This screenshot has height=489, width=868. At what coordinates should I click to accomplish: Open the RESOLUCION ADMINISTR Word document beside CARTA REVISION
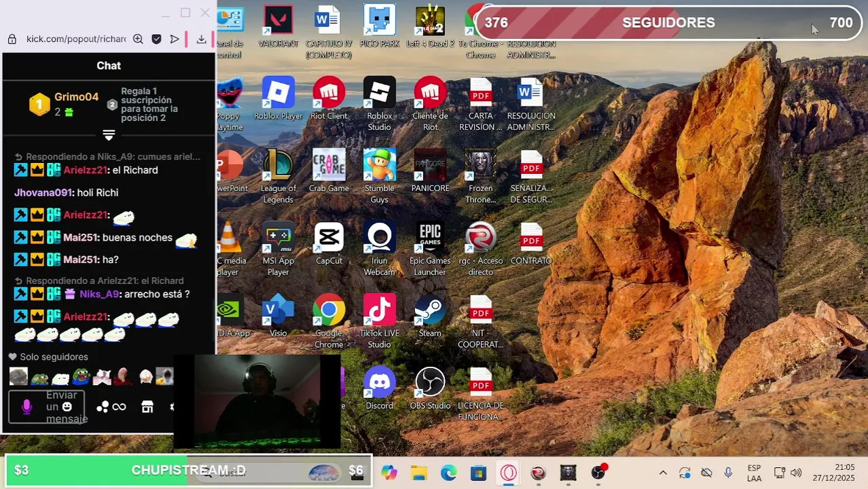point(531,104)
